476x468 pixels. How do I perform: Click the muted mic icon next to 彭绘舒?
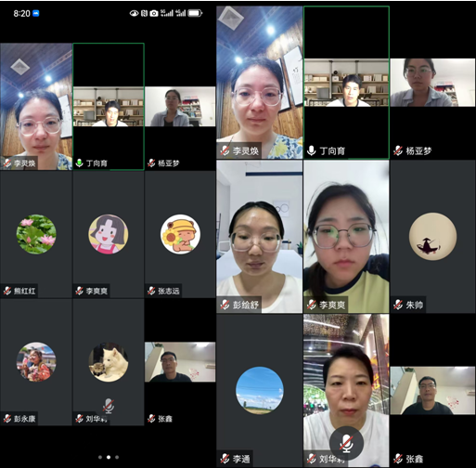(225, 305)
